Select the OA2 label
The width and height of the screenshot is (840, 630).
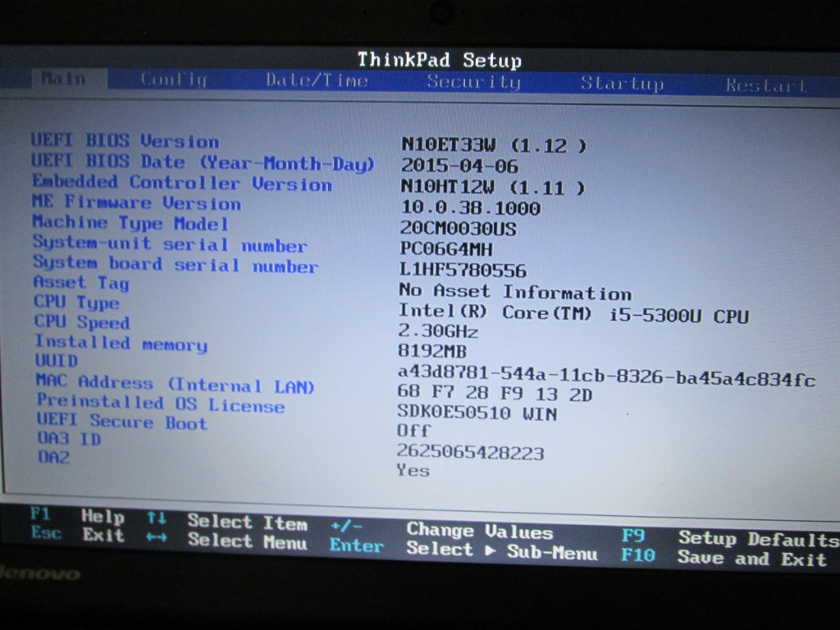tap(54, 456)
